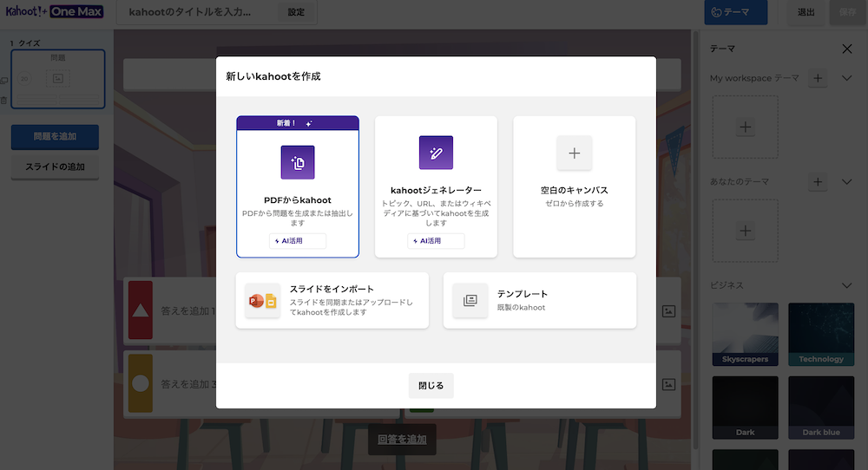Click the 保存 button
The height and width of the screenshot is (470, 868).
(847, 12)
